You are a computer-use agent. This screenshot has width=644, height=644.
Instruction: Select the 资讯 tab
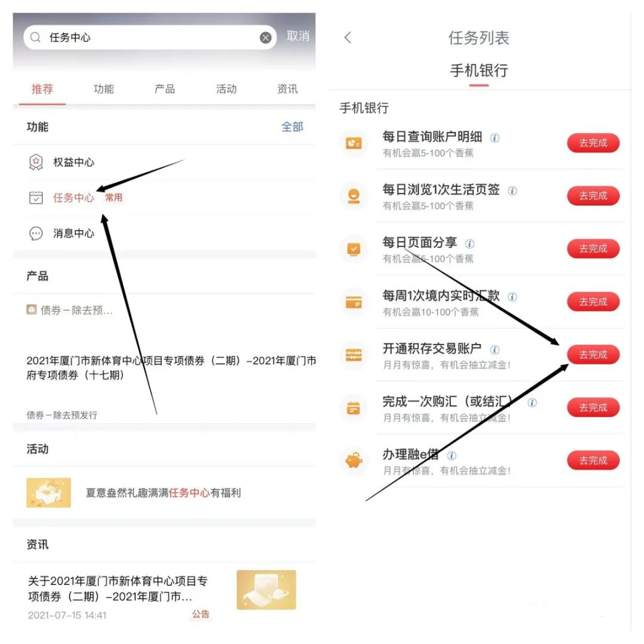click(287, 89)
